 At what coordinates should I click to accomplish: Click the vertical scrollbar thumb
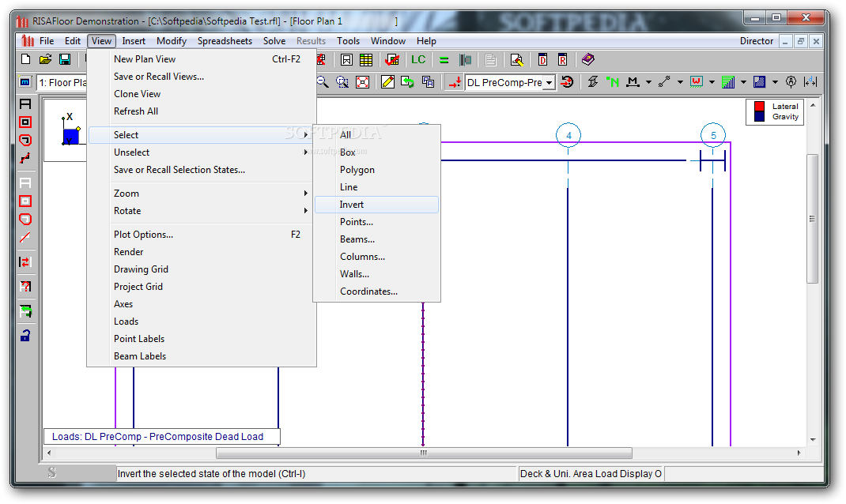(x=812, y=219)
